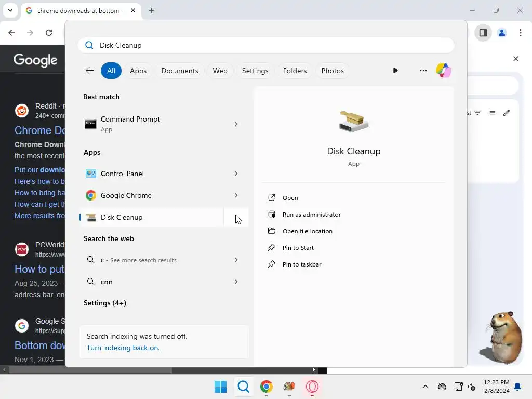The width and height of the screenshot is (532, 399).
Task: Click the Settings (4+) heading
Action: coord(105,303)
